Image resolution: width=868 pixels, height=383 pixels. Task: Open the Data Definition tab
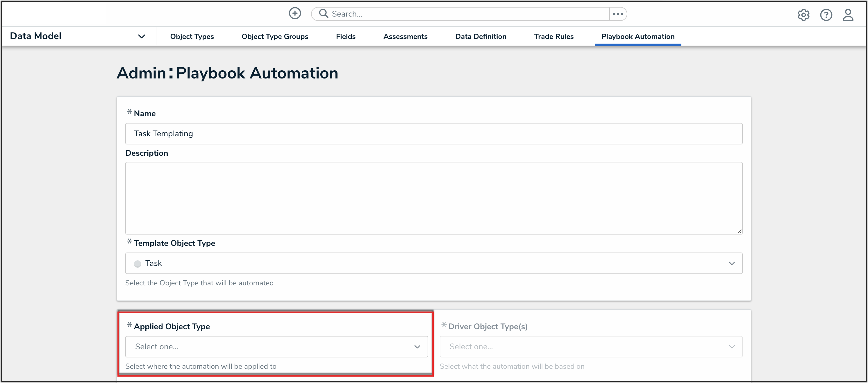coord(481,36)
